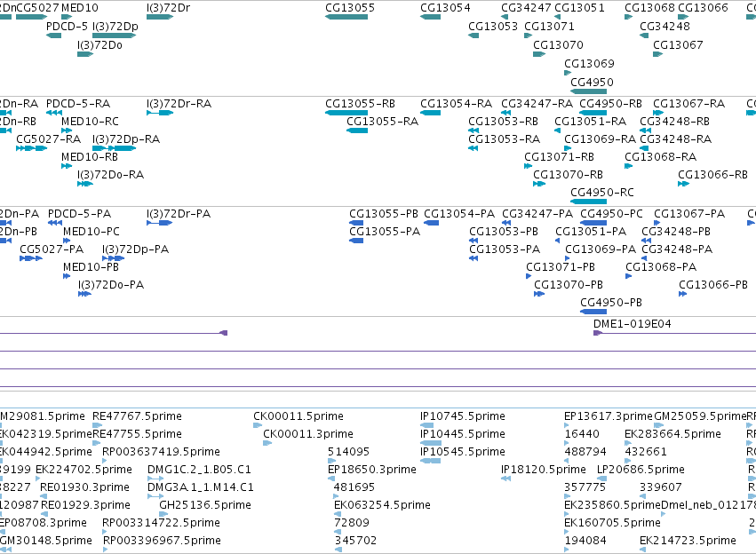Click the CG5027-PA protein label
Screen dimensions: 756x554
(52, 249)
